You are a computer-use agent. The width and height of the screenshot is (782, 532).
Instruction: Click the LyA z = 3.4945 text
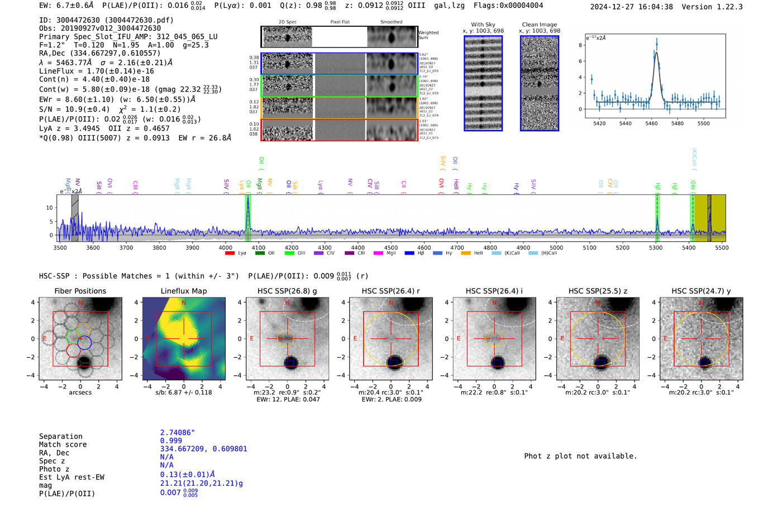pyautogui.click(x=69, y=128)
